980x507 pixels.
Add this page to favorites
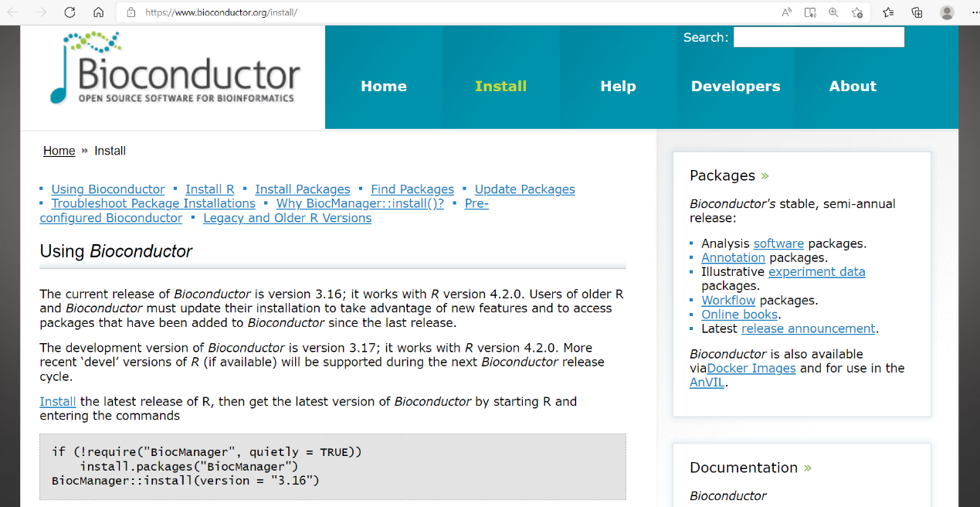[x=857, y=12]
